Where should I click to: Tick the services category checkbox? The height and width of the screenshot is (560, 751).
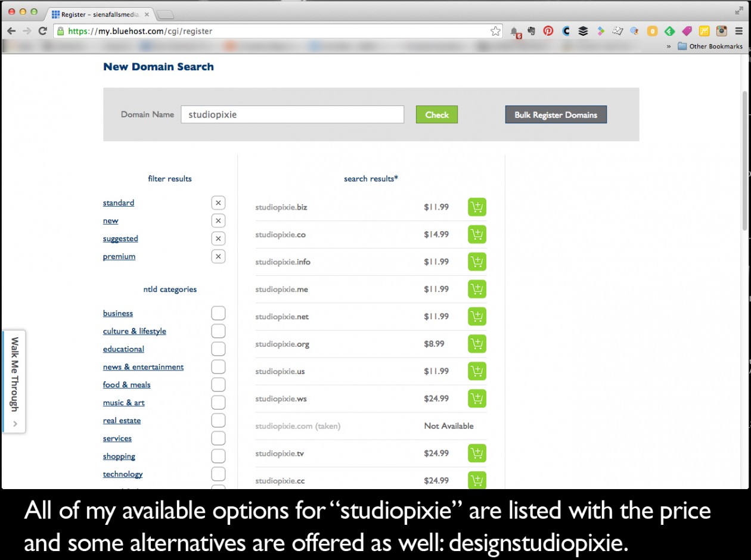pyautogui.click(x=218, y=438)
